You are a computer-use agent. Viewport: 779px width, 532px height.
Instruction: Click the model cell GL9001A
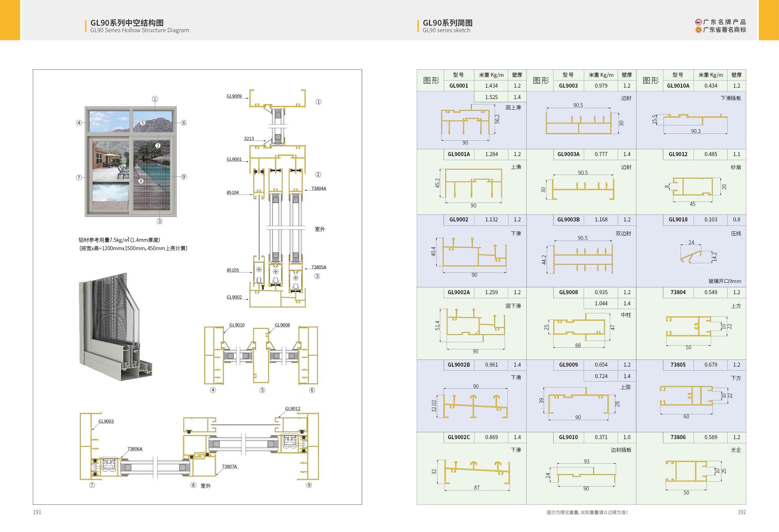459,154
